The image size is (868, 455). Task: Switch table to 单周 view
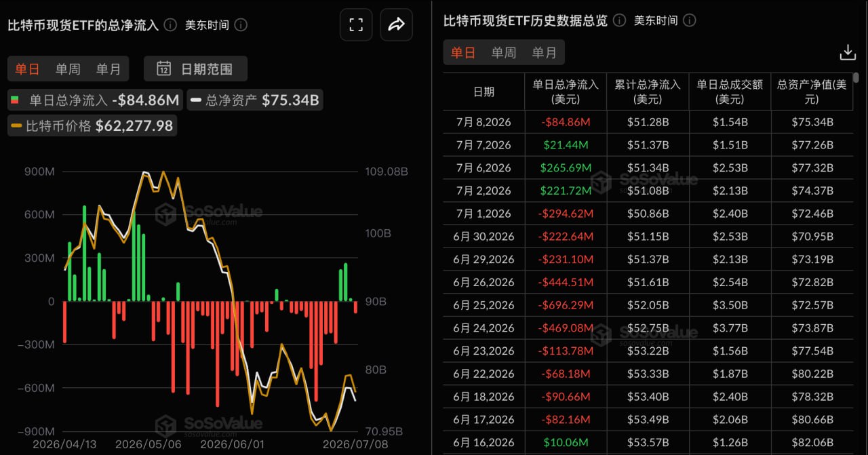tap(504, 52)
